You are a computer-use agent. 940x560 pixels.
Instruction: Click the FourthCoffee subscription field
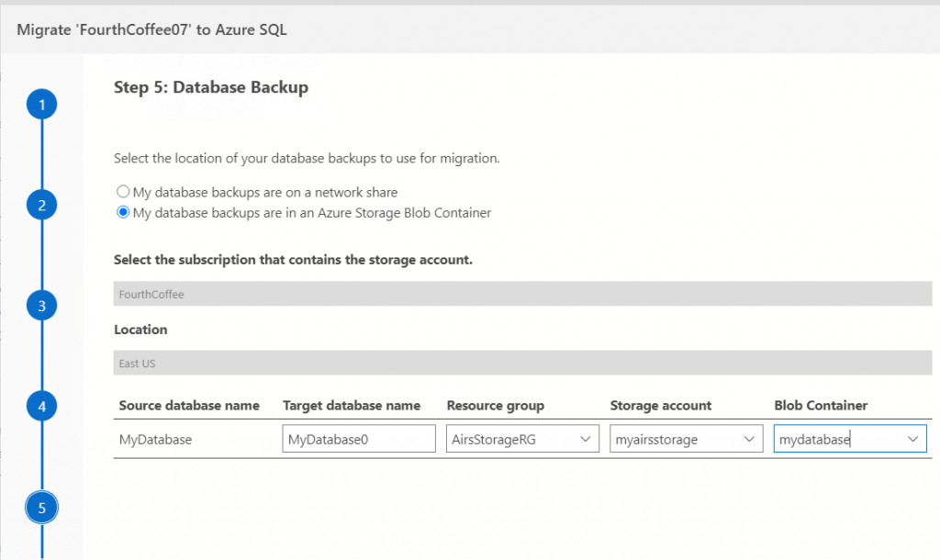point(522,295)
